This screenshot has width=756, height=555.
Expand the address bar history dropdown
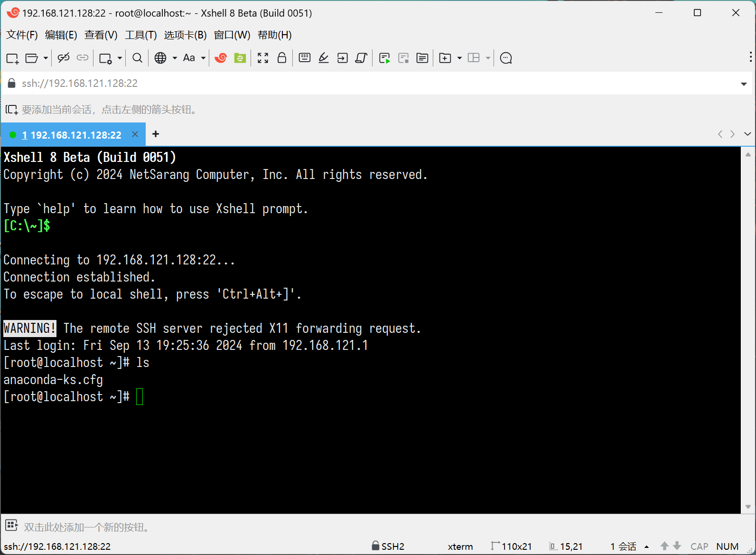pos(744,84)
